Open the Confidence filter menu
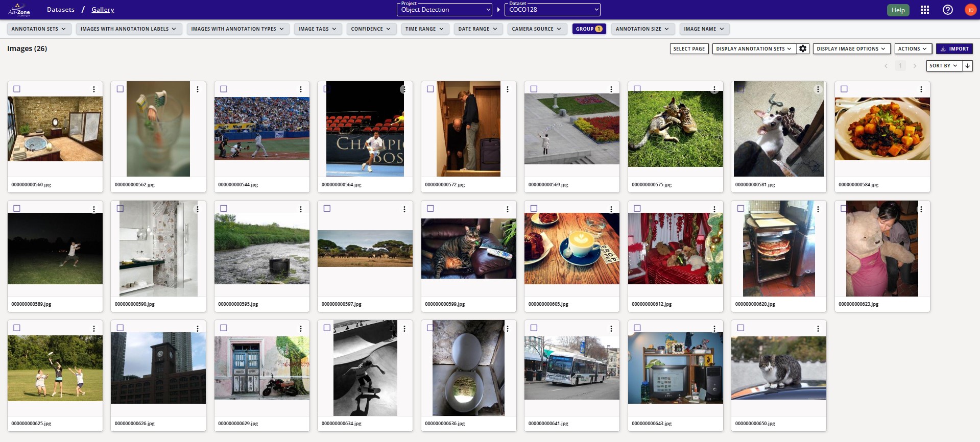The height and width of the screenshot is (442, 980). (x=370, y=29)
